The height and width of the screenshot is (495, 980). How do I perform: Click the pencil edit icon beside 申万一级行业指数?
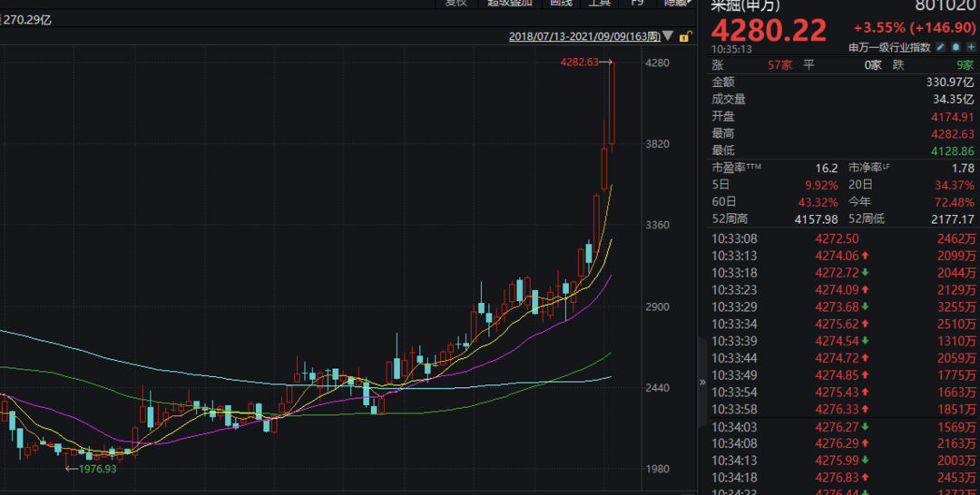coord(942,47)
